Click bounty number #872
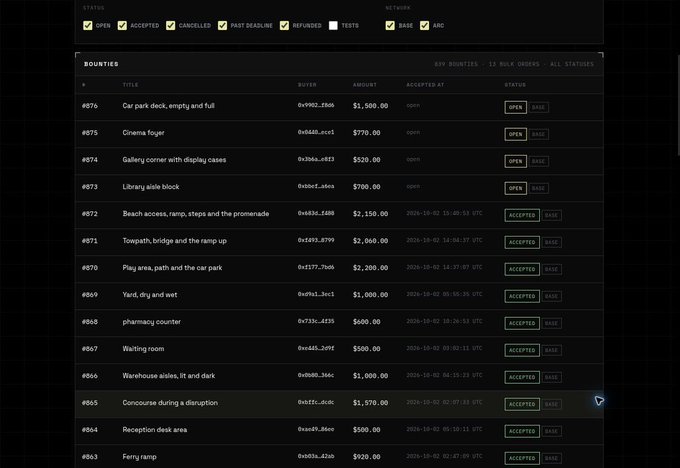 point(90,214)
